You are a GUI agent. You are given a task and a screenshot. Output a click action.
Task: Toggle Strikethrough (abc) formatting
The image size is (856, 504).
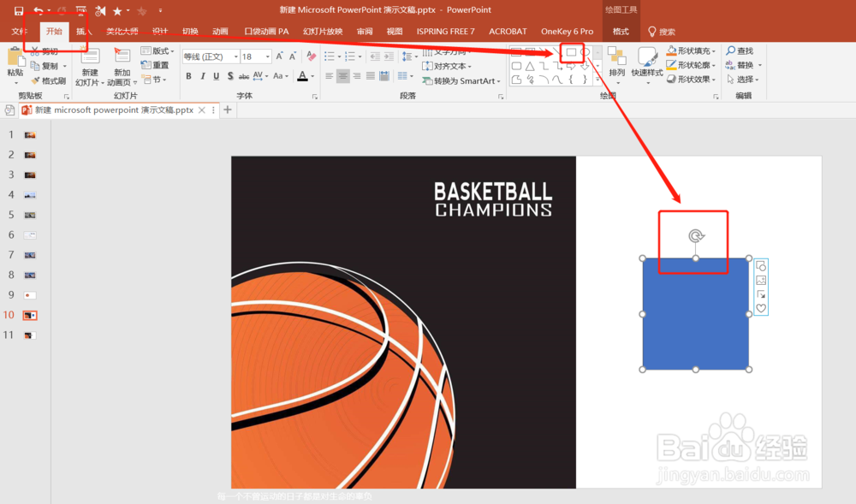244,76
